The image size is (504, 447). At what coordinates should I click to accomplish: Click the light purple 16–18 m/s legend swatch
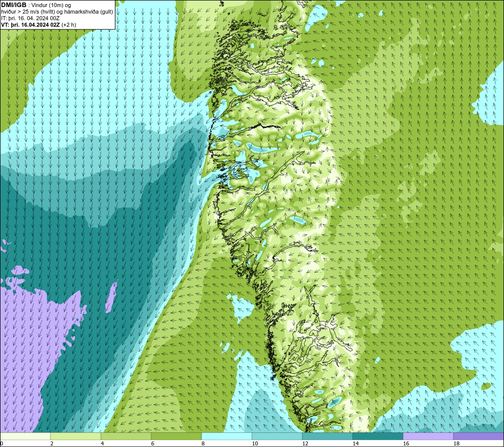pos(428,436)
